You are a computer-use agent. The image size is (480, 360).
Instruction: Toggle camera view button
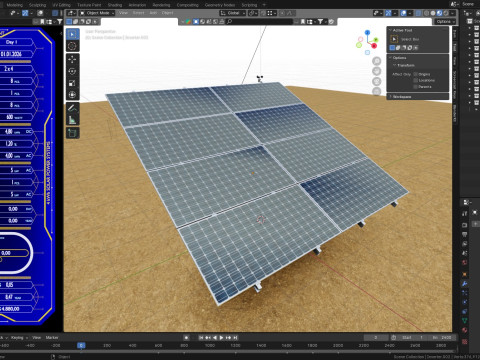coord(376,81)
